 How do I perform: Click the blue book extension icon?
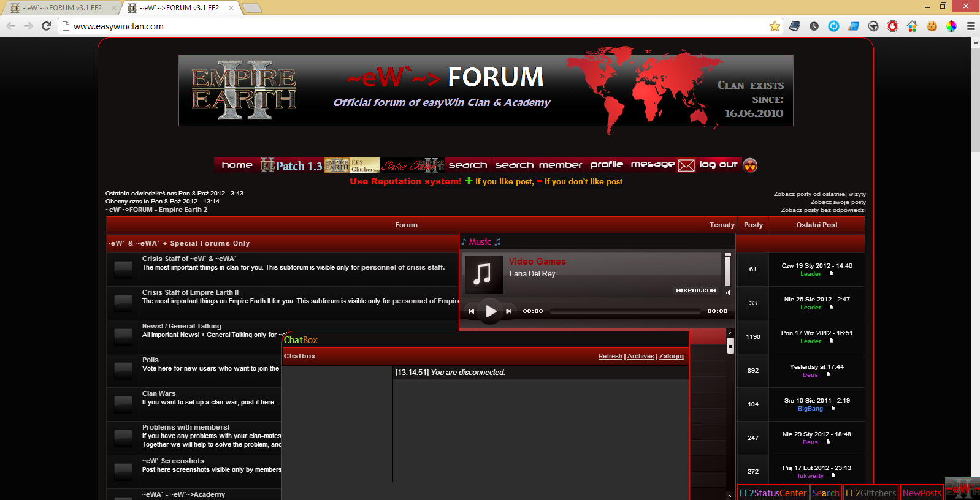pos(794,26)
